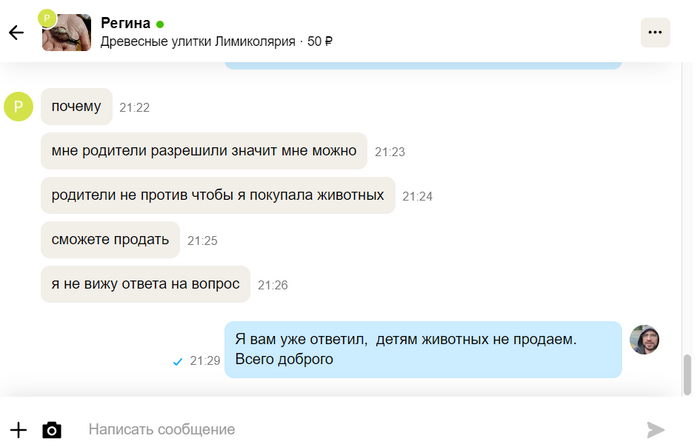Screen dimensions: 700x447
Task: Click the sender's avatar photo on right
Action: click(x=644, y=340)
